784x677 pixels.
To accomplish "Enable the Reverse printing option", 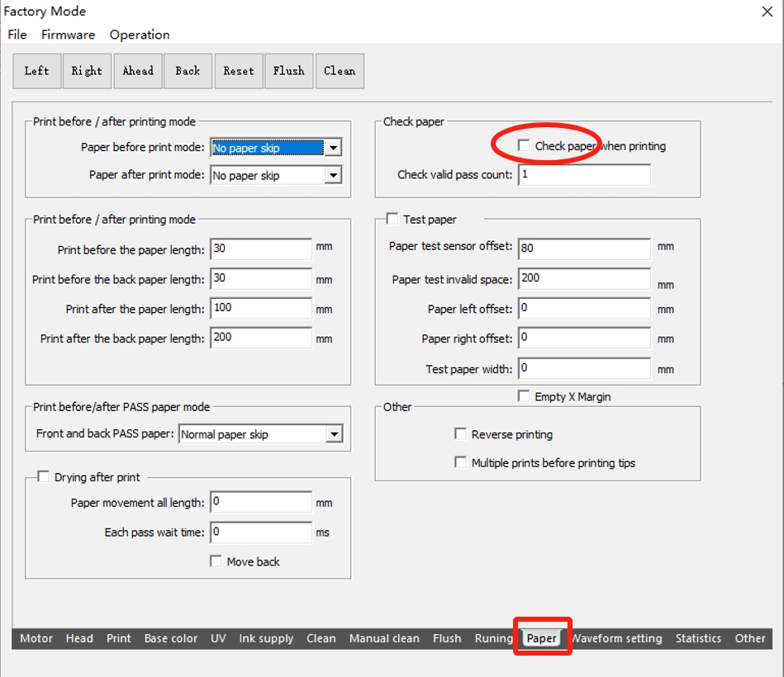I will click(x=461, y=434).
